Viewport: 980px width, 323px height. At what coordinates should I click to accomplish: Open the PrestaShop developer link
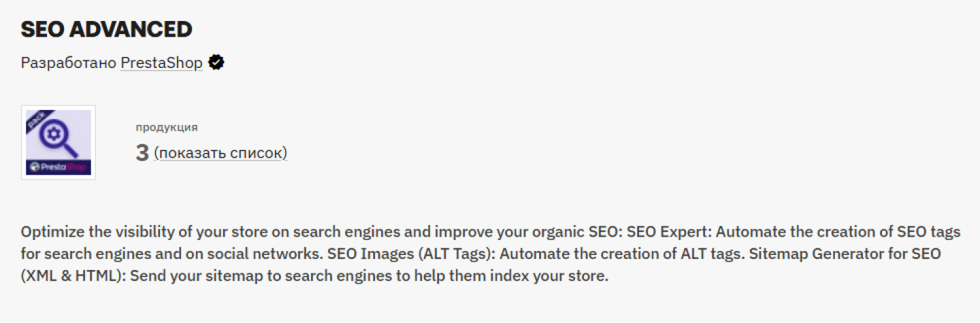pyautogui.click(x=161, y=63)
